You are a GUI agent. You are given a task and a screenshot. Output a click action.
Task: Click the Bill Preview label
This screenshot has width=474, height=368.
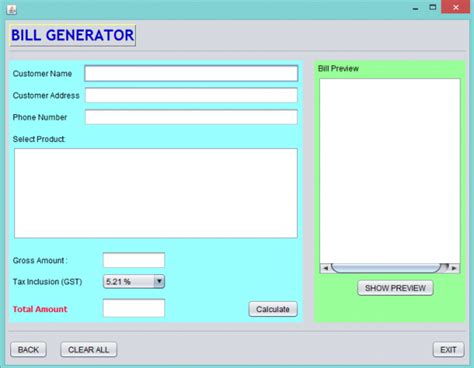[x=338, y=68]
